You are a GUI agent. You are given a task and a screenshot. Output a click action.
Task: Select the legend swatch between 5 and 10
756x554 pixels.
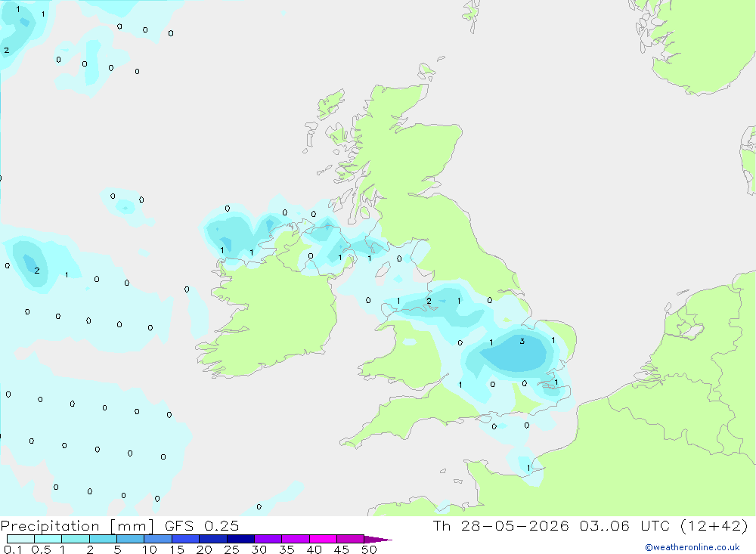[x=130, y=539]
